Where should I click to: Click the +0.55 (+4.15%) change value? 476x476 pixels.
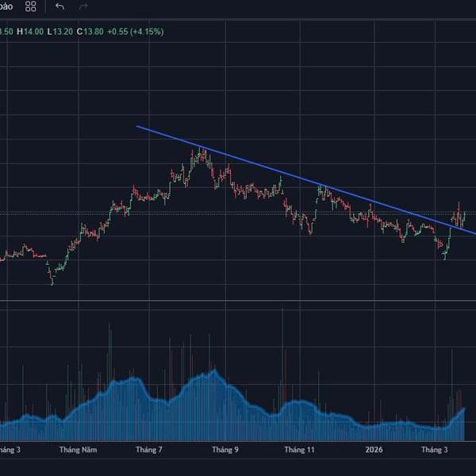point(136,32)
